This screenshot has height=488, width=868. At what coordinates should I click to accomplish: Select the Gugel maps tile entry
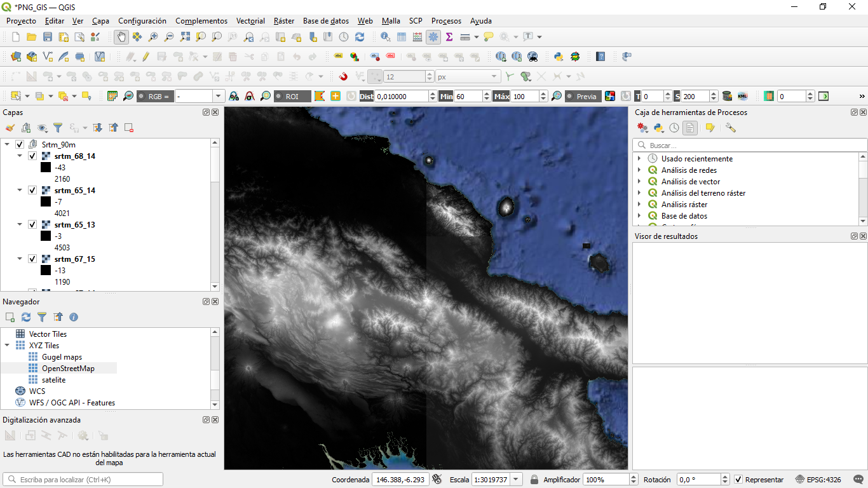pos(62,356)
